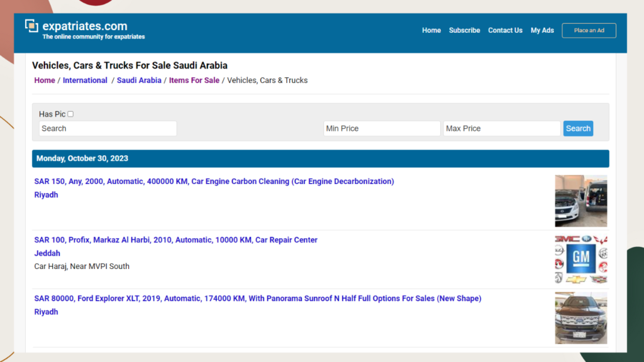This screenshot has height=362, width=644.
Task: Click the "Car Haraj, Near MVPI South" text
Action: click(82, 266)
